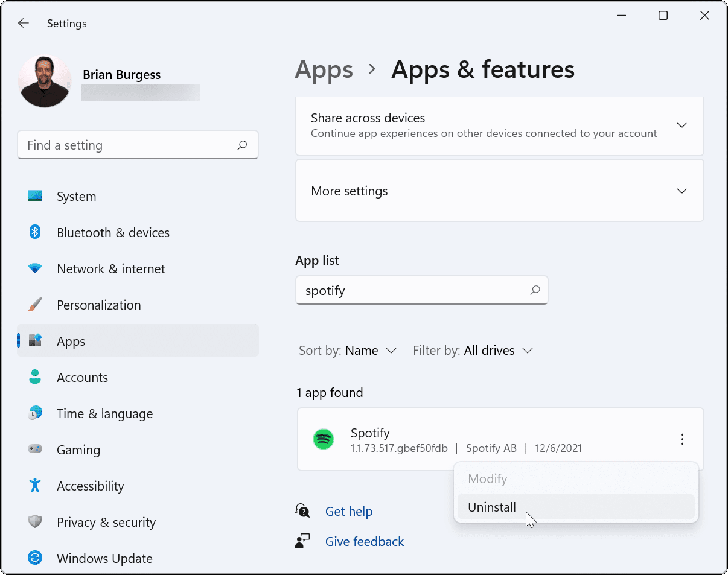The height and width of the screenshot is (575, 728).
Task: Expand the Share across devices section
Action: [x=682, y=125]
